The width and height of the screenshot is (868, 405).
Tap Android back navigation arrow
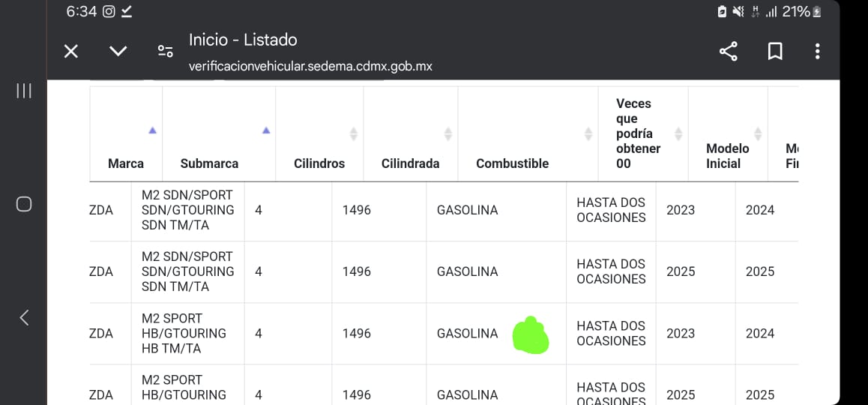[x=24, y=317]
